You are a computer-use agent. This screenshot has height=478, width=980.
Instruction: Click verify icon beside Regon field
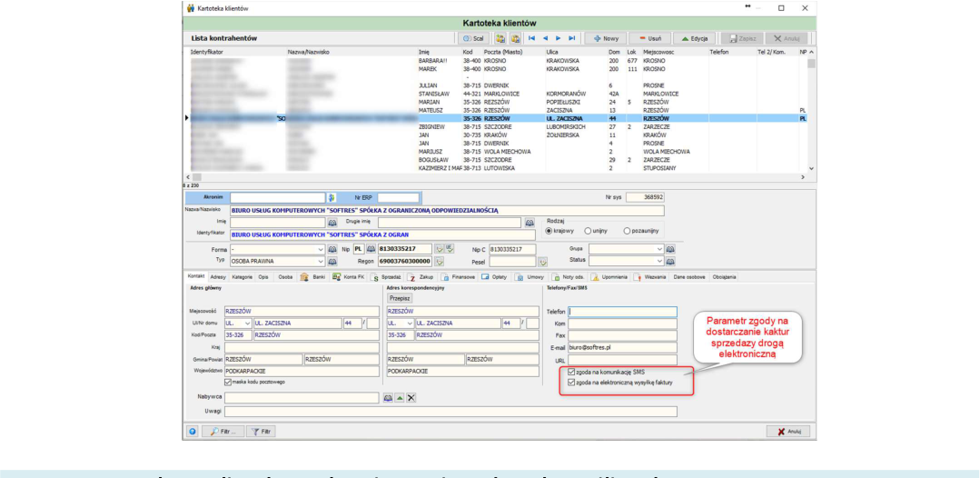click(440, 261)
